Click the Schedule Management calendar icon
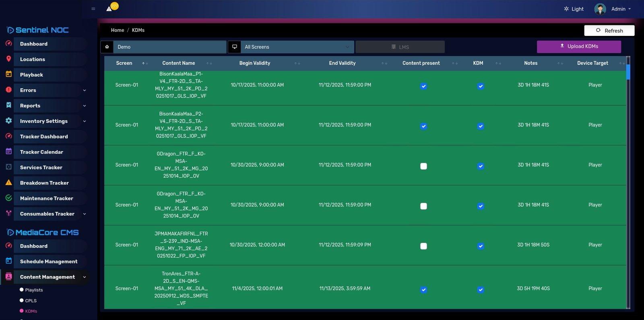644x320 pixels. [x=8, y=261]
